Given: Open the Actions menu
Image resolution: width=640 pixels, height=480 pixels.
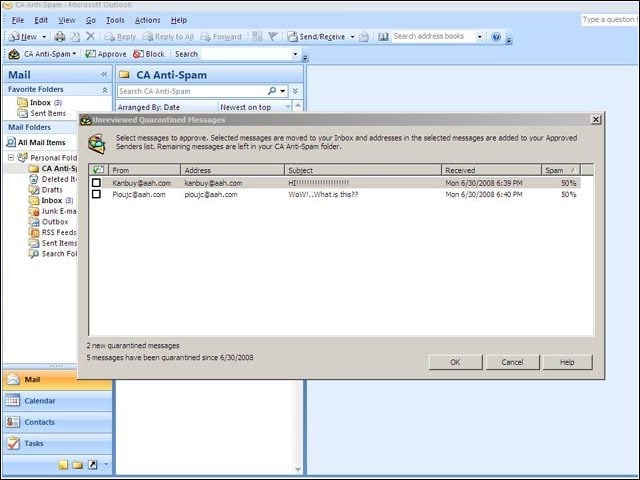Looking at the screenshot, I should pyautogui.click(x=147, y=20).
